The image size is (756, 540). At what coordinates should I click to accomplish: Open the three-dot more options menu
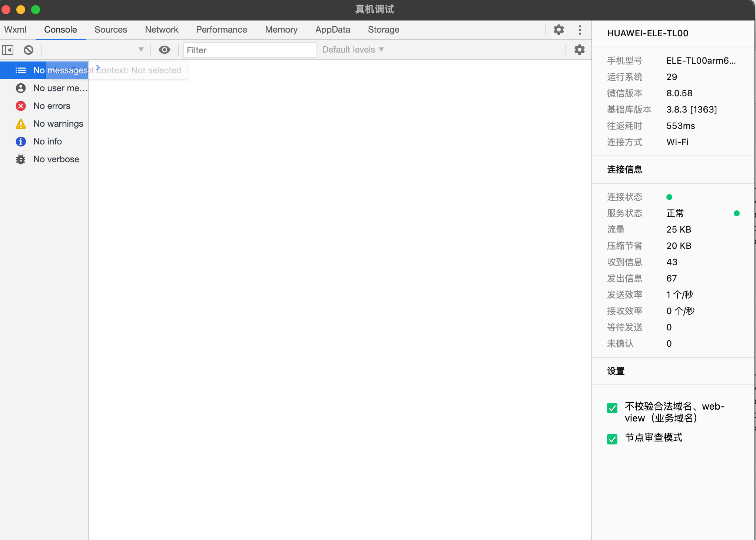[x=580, y=30]
